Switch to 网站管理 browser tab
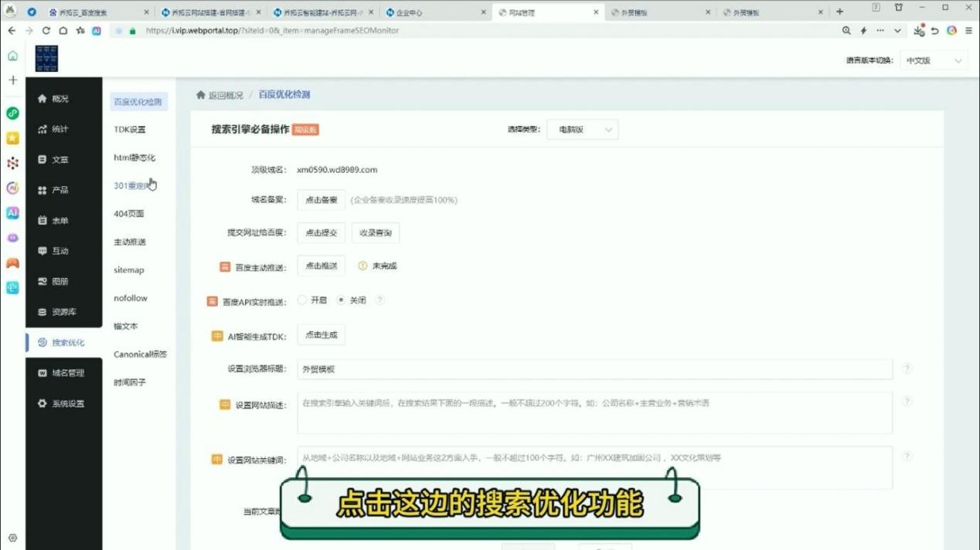980x550 pixels. pyautogui.click(x=549, y=12)
